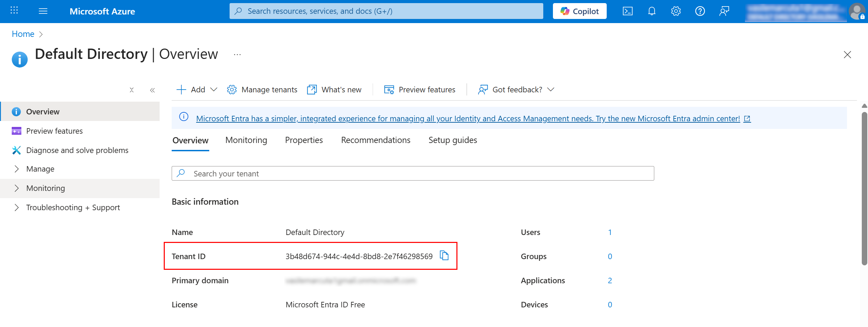Open Preview features in the left sidebar
The width and height of the screenshot is (868, 327).
tap(54, 131)
